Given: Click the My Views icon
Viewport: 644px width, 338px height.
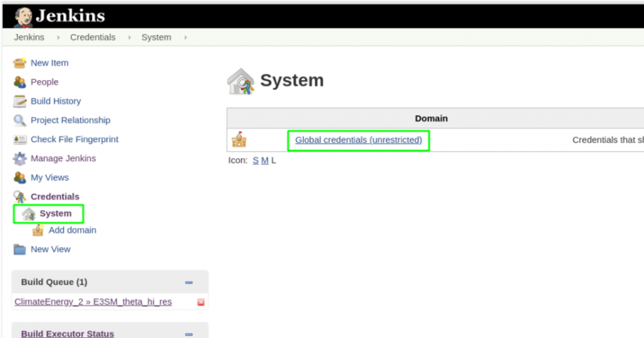Looking at the screenshot, I should [20, 178].
